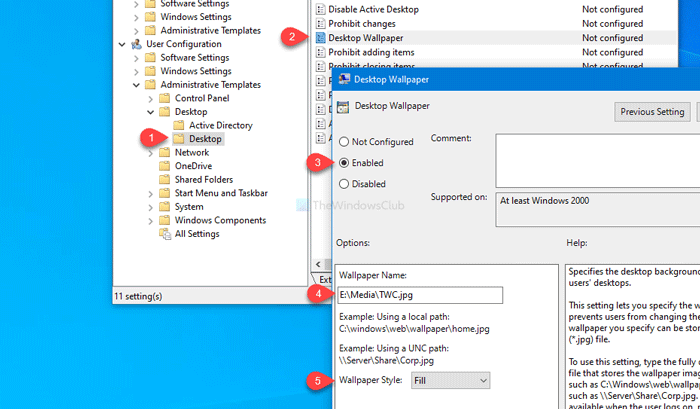Select Shared Folders in the tree
The width and height of the screenshot is (700, 409).
pos(204,179)
